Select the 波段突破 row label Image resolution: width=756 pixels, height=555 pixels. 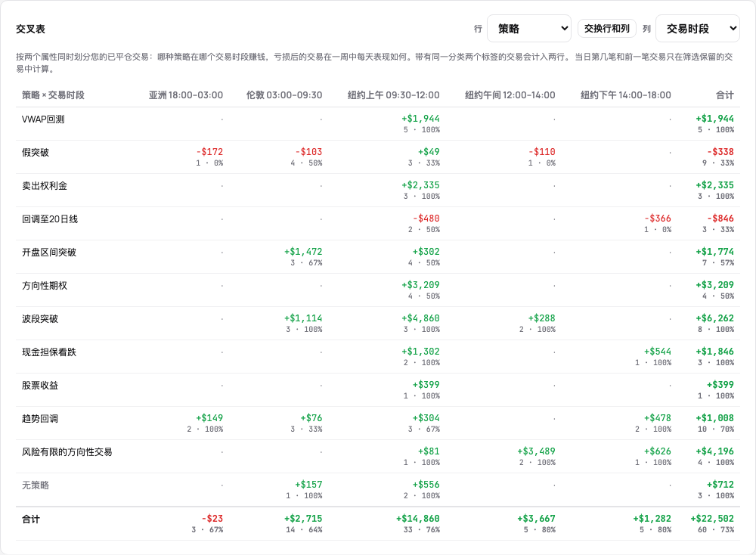click(39, 319)
